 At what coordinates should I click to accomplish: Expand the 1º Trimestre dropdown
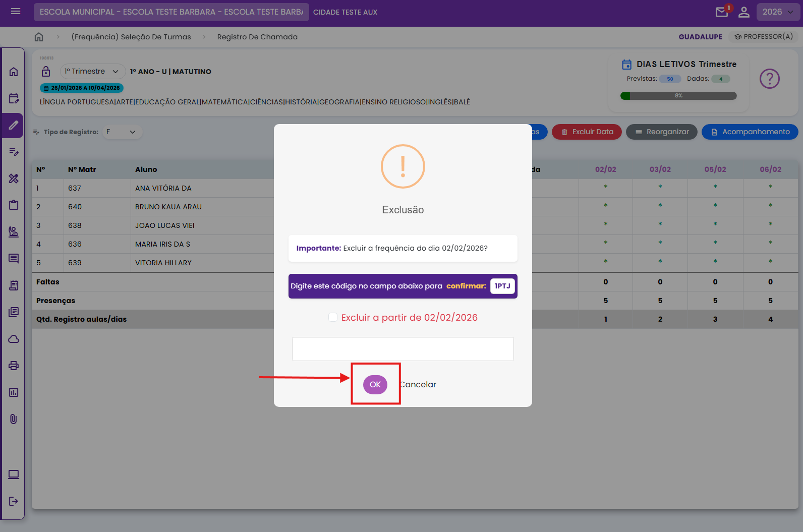coord(92,72)
